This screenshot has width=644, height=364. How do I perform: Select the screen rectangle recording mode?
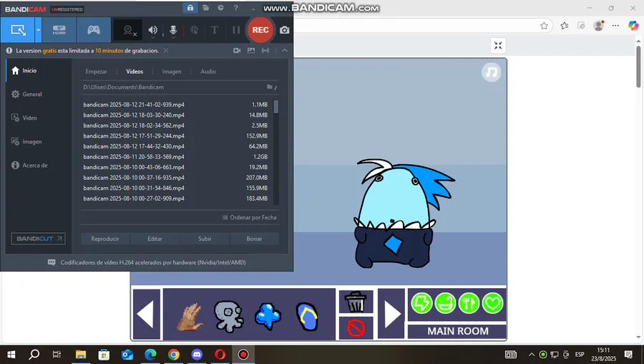click(x=18, y=30)
